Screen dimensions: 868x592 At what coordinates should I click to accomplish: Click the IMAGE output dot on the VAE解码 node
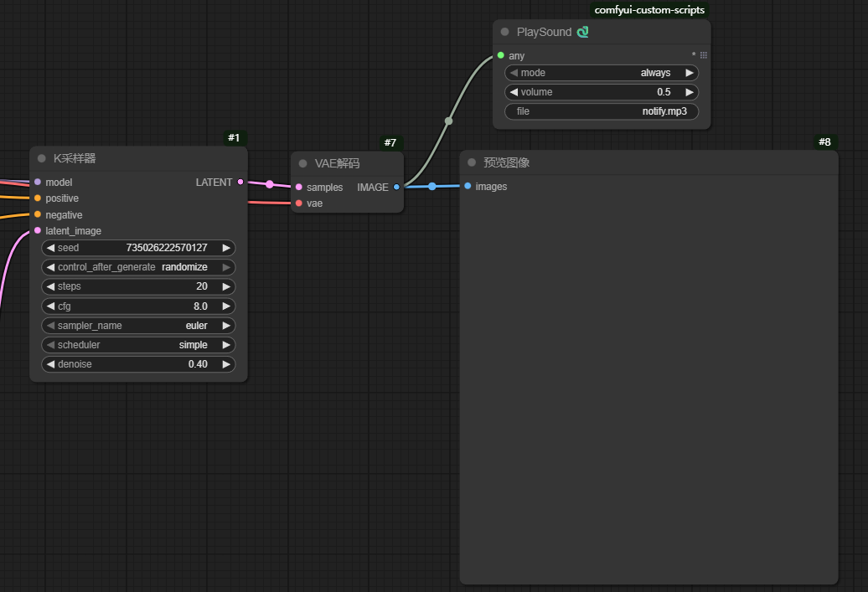coord(396,188)
